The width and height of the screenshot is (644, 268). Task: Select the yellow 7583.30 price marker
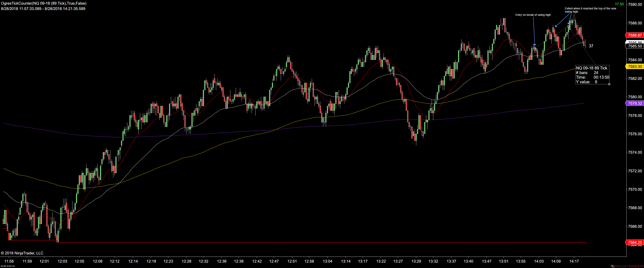click(x=635, y=66)
